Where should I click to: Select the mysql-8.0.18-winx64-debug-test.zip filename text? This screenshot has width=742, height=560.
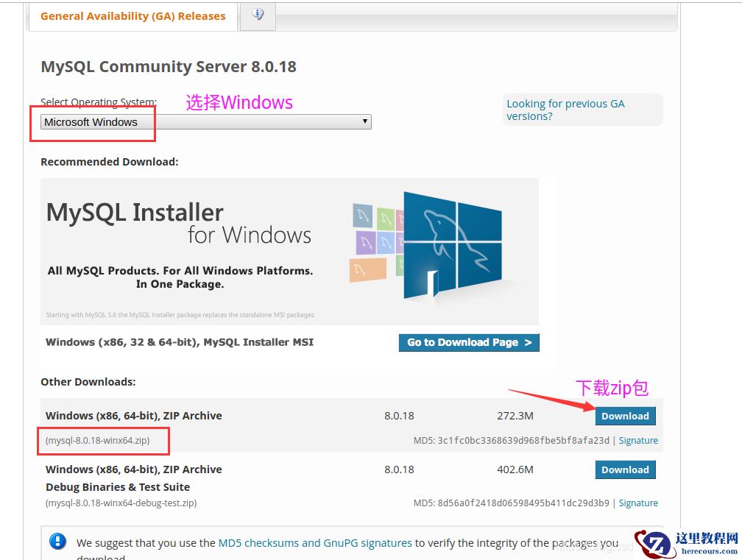click(x=121, y=503)
